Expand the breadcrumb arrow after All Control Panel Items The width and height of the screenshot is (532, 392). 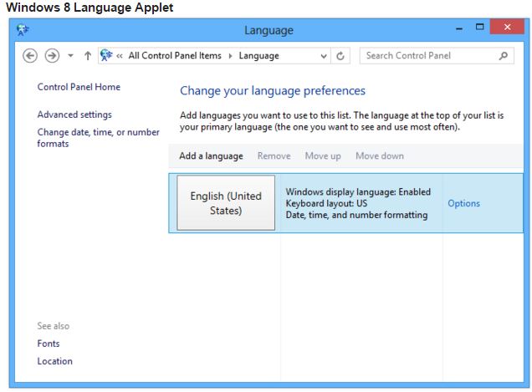[x=230, y=56]
